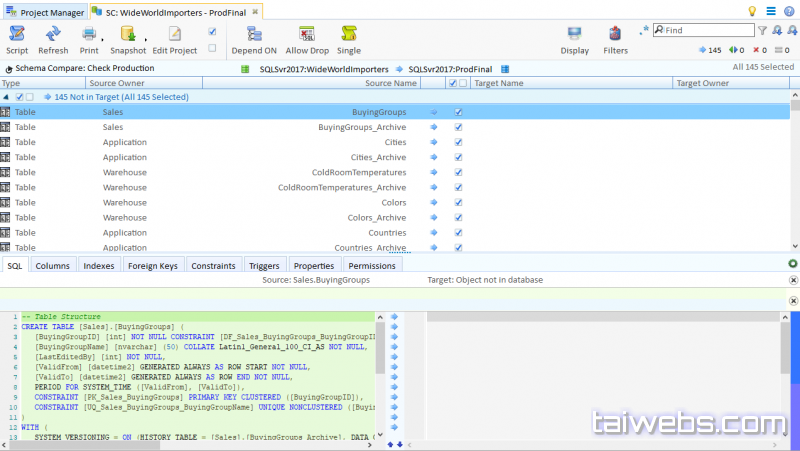Uncheck the Cities table row checkbox

tap(458, 142)
